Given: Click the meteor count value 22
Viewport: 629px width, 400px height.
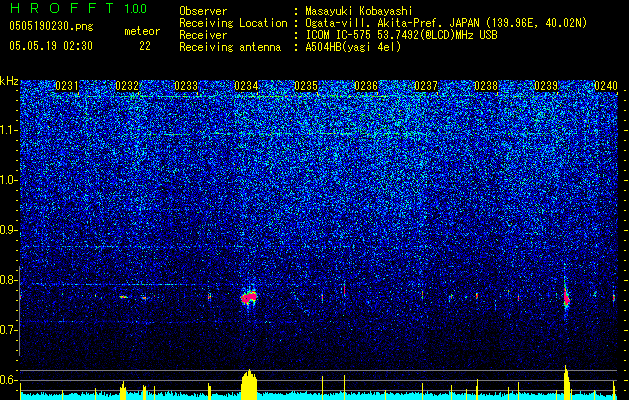Looking at the screenshot, I should [x=145, y=46].
